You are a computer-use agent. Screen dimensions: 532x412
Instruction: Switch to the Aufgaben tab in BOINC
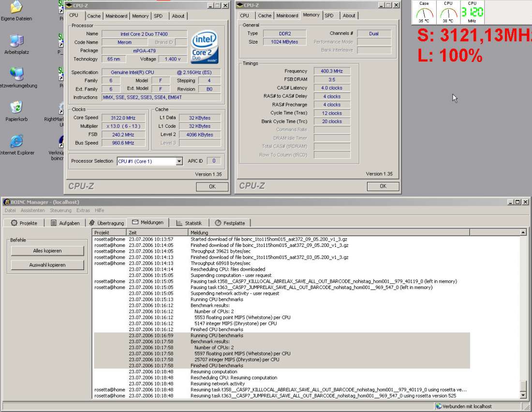pyautogui.click(x=65, y=223)
